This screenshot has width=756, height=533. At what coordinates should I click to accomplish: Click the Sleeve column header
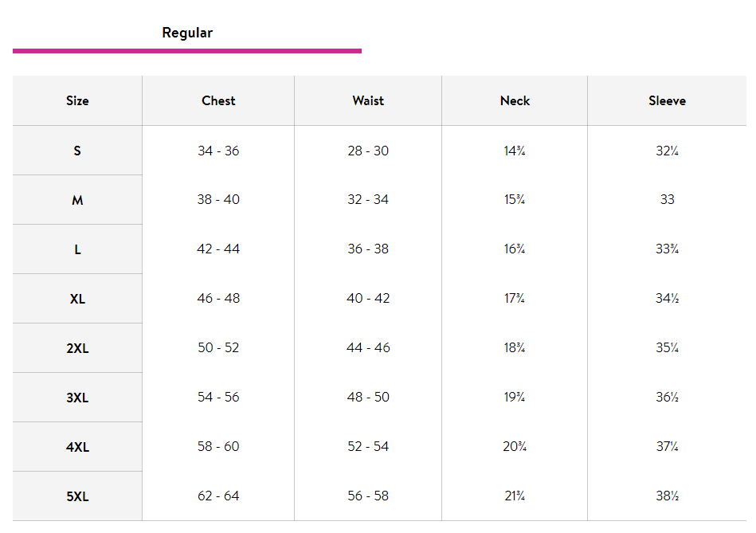point(667,101)
